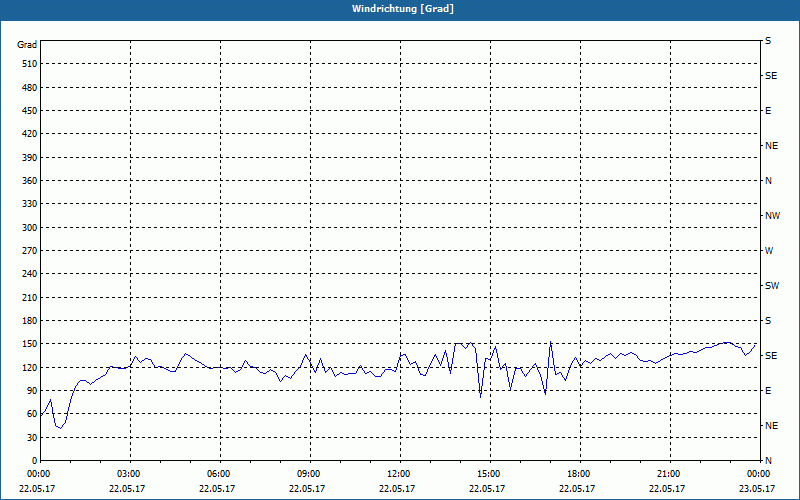The height and width of the screenshot is (500, 800).
Task: Click the chart title "Windrichtung [Grad]"
Action: [x=403, y=9]
